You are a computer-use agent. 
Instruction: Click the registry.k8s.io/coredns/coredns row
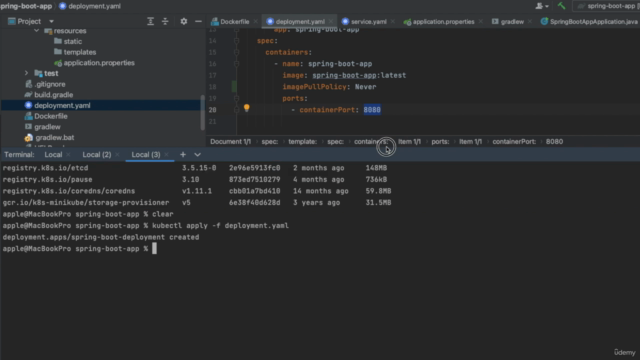click(x=197, y=191)
